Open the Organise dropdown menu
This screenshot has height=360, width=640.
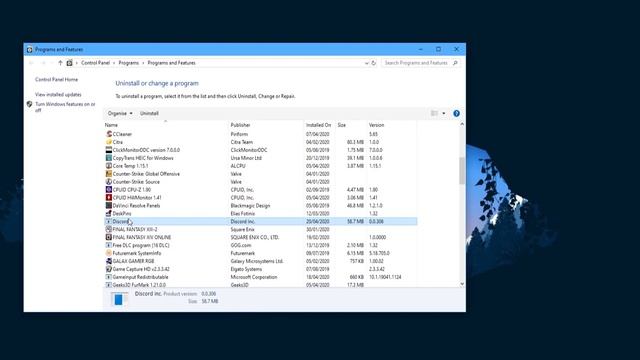[x=120, y=113]
